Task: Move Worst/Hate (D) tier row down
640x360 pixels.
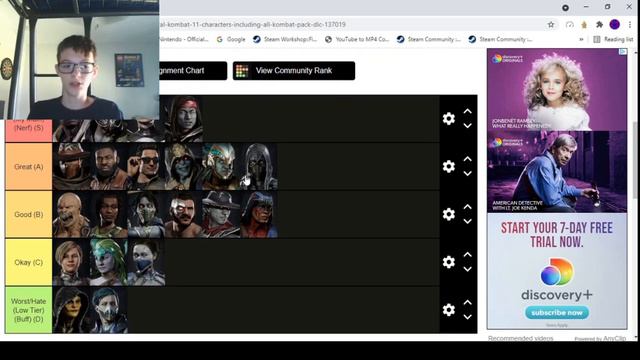Action: coord(468,317)
